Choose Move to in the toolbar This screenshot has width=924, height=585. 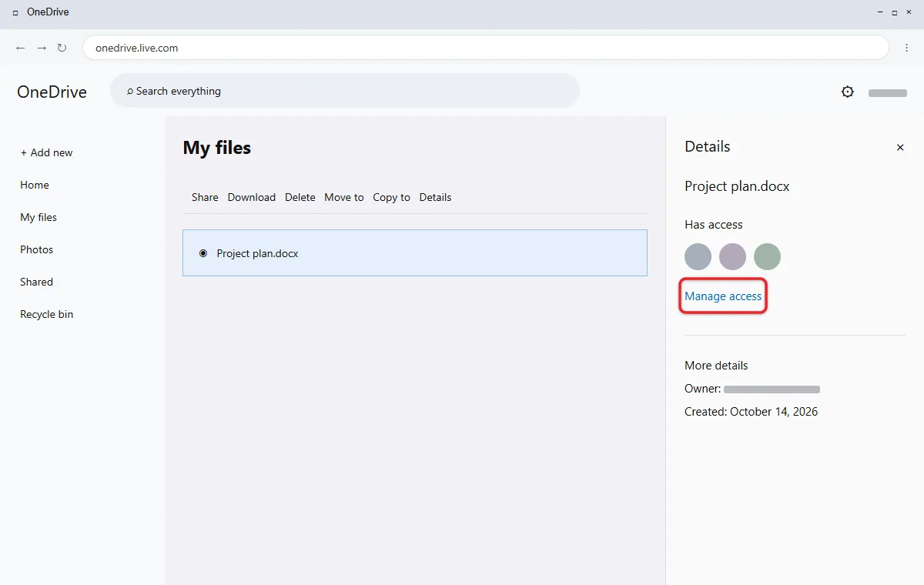click(x=344, y=197)
